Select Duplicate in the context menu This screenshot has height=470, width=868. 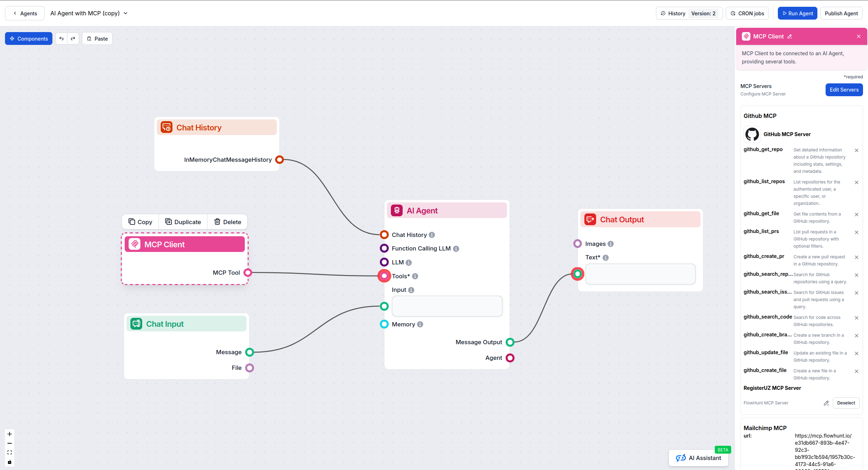click(183, 222)
